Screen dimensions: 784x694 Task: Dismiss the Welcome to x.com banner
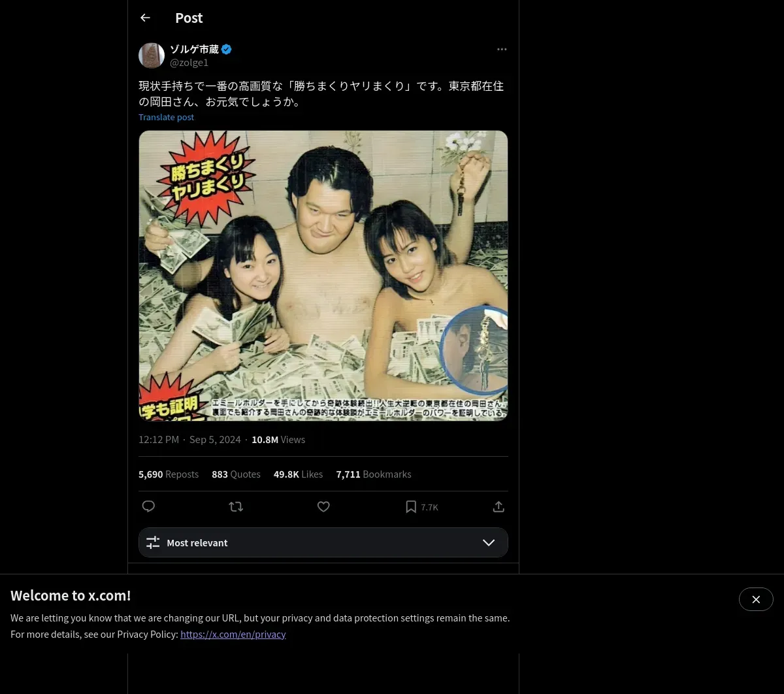tap(756, 599)
